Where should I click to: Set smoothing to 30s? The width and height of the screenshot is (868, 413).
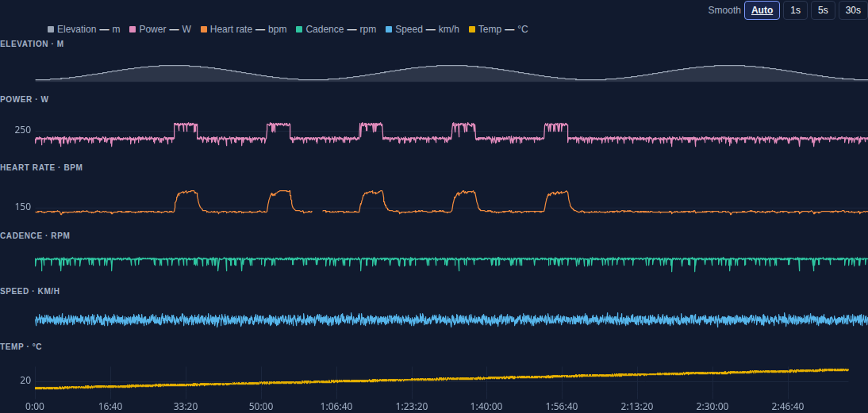click(x=853, y=10)
